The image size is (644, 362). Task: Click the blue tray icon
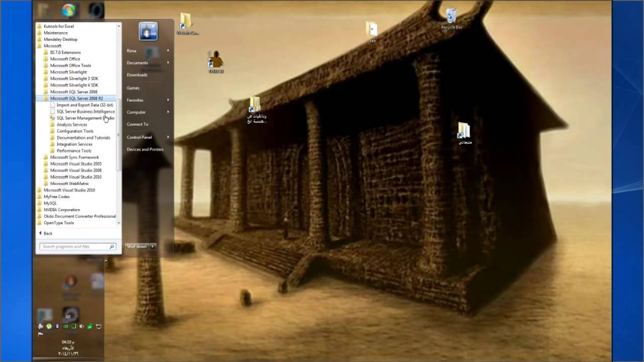tap(57, 326)
